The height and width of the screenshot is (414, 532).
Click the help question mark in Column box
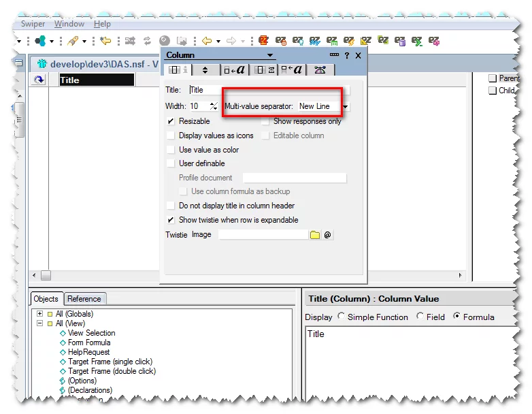(x=346, y=55)
